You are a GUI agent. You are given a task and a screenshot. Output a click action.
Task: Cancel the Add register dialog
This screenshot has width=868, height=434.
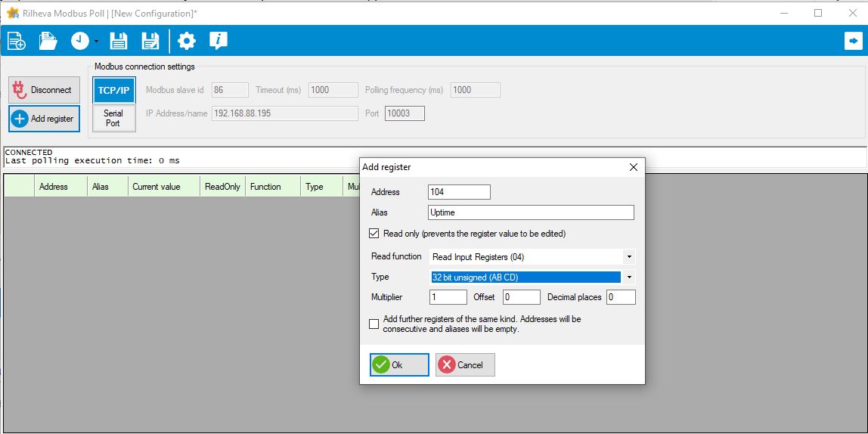pyautogui.click(x=465, y=364)
